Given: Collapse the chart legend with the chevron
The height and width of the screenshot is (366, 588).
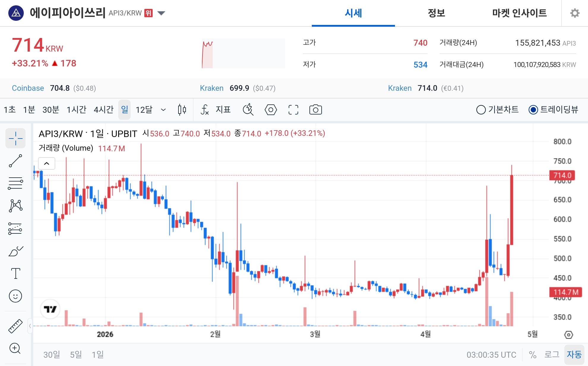Looking at the screenshot, I should [x=46, y=163].
